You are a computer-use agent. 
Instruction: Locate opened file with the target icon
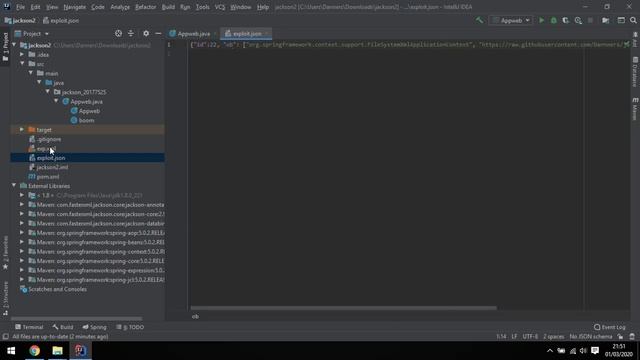coord(118,33)
